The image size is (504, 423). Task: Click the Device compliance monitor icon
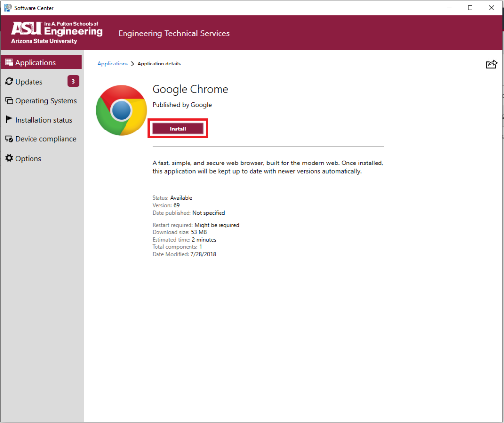[9, 139]
